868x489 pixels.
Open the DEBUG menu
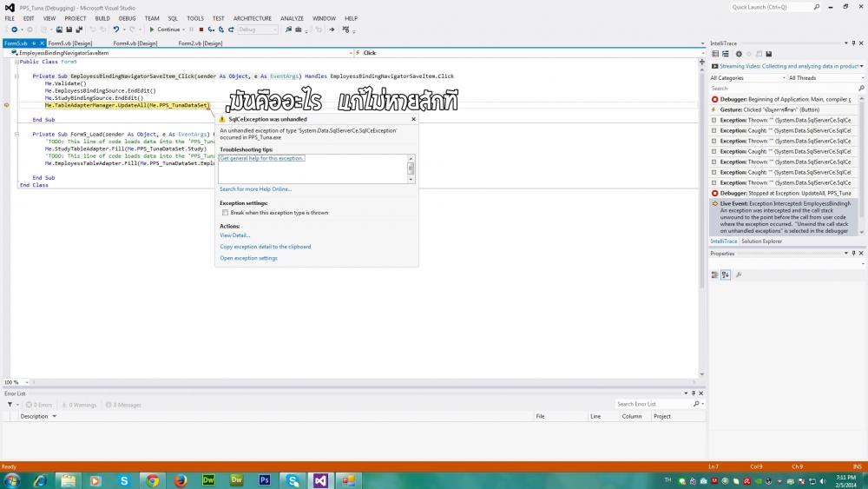click(127, 18)
